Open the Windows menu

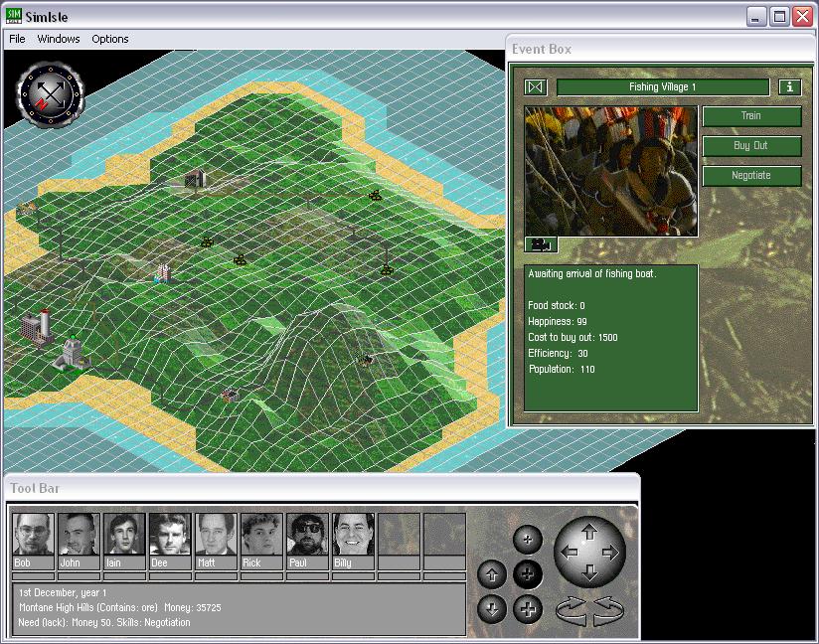point(59,39)
